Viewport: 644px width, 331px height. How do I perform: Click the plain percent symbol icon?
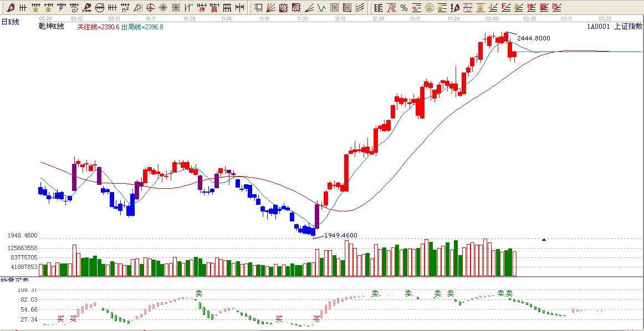point(403,8)
